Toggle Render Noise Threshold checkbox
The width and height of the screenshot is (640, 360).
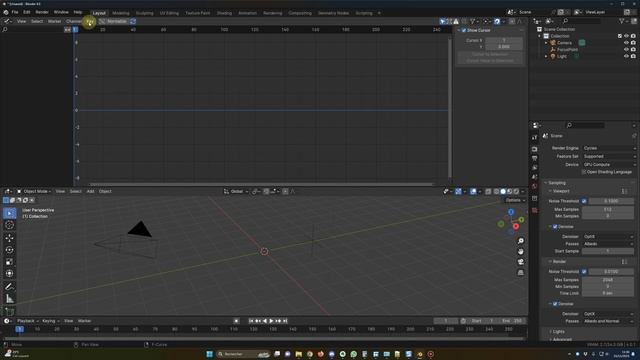(584, 271)
